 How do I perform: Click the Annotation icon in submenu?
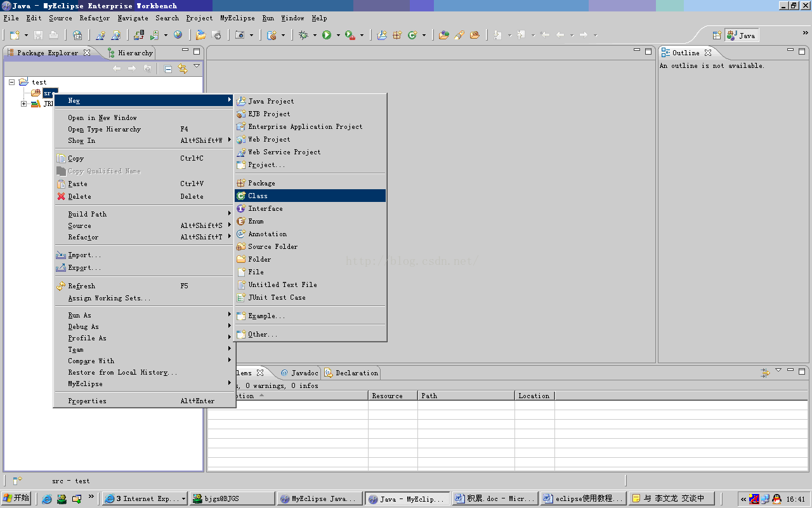pos(241,234)
